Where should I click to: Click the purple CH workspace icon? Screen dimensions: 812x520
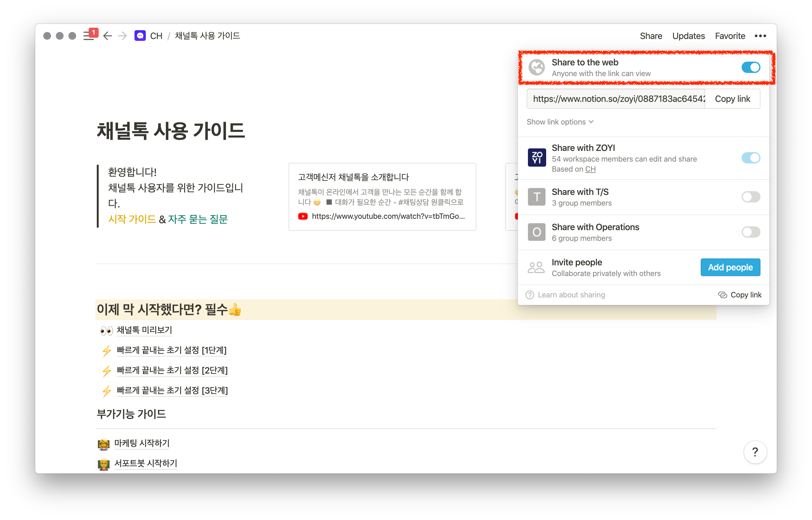tap(140, 36)
